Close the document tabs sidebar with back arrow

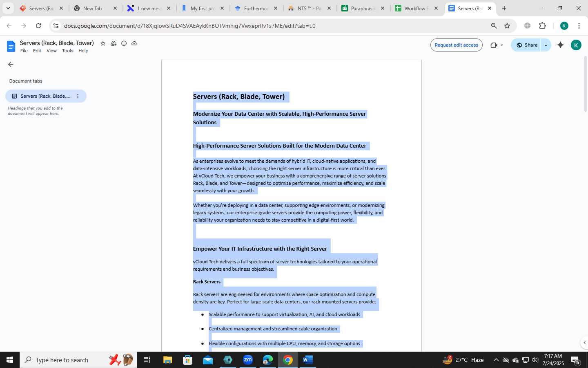[11, 64]
